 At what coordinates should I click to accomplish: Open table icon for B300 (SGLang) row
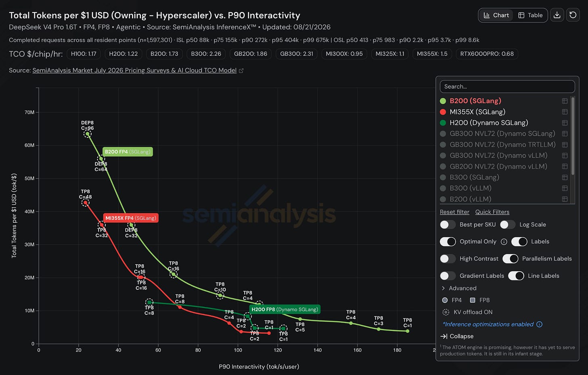565,177
